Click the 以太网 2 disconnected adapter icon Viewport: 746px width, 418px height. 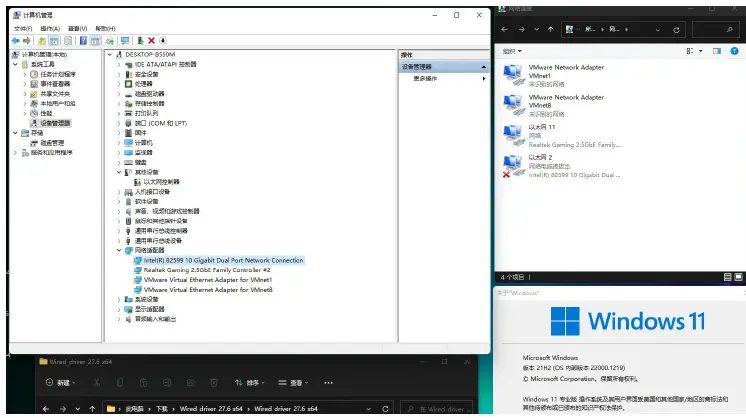tap(512, 164)
